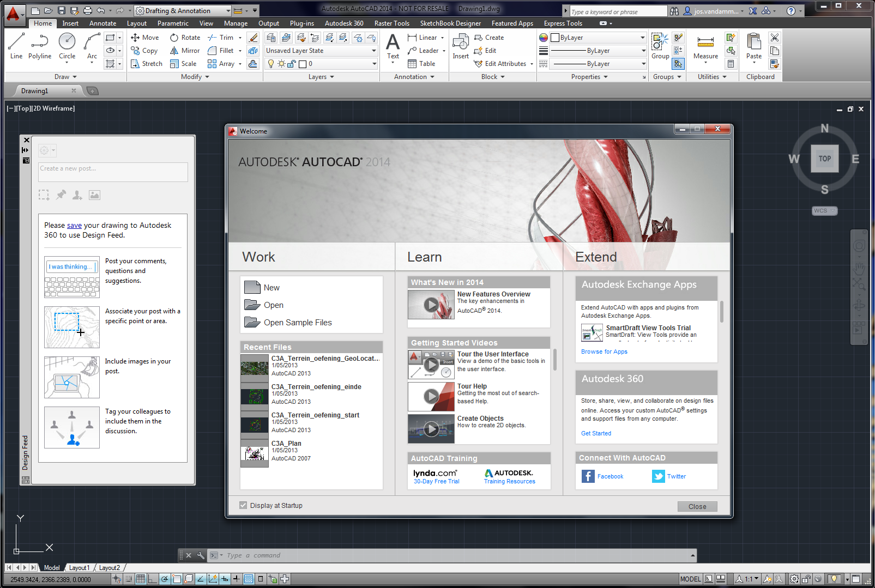This screenshot has width=875, height=588.
Task: Switch to the Parametric ribbon tab
Action: tap(173, 23)
